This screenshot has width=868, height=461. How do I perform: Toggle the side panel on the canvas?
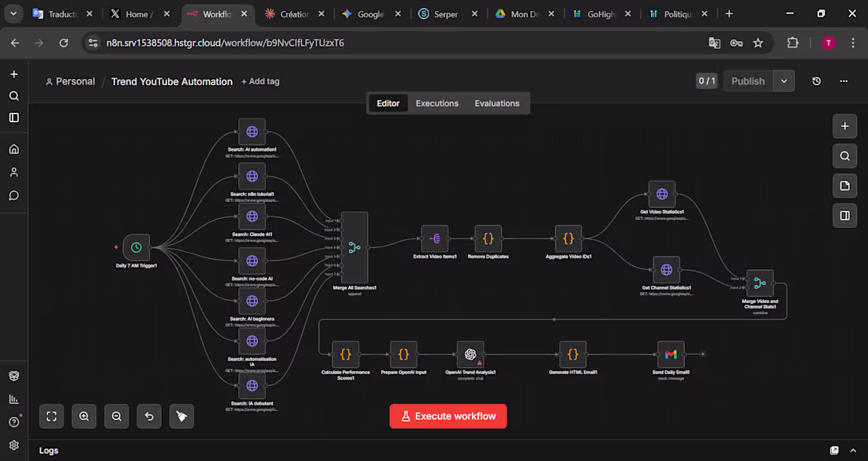point(845,216)
